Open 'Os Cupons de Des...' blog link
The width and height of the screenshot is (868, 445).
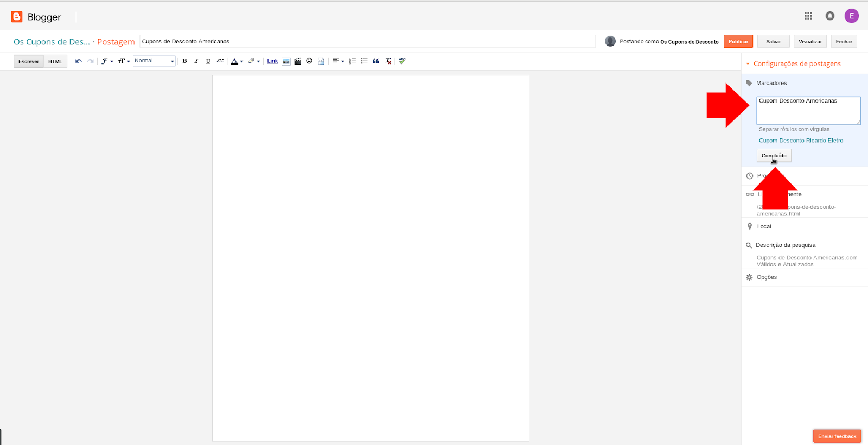click(52, 42)
